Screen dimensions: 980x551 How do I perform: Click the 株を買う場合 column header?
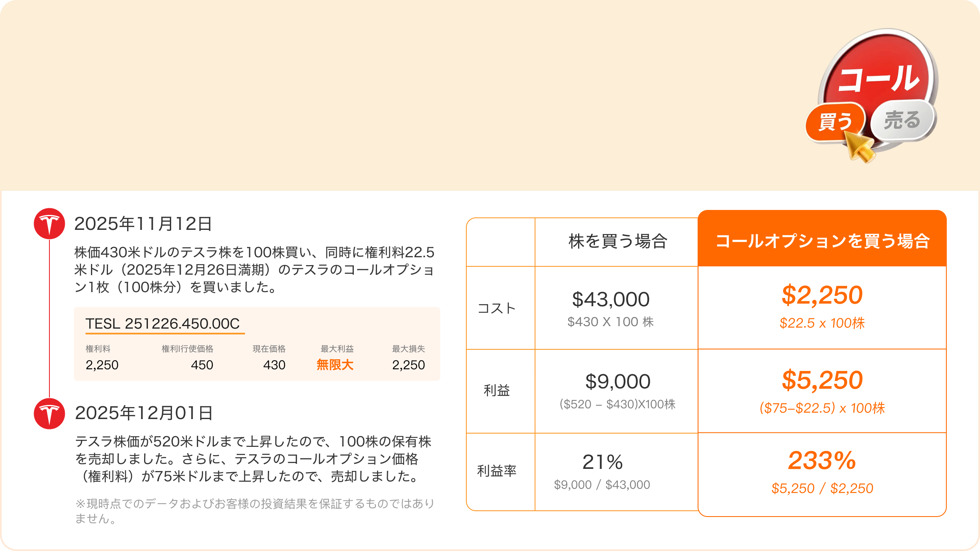(617, 241)
